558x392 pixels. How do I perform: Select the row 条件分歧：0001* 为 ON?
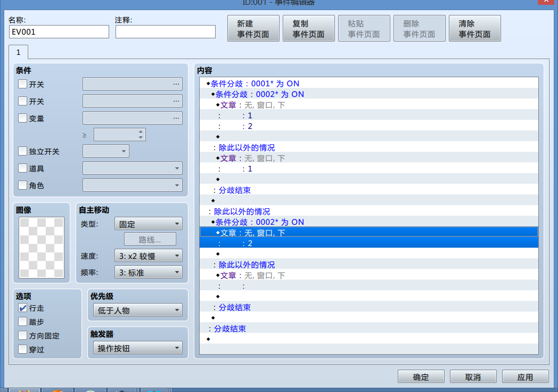[368, 83]
